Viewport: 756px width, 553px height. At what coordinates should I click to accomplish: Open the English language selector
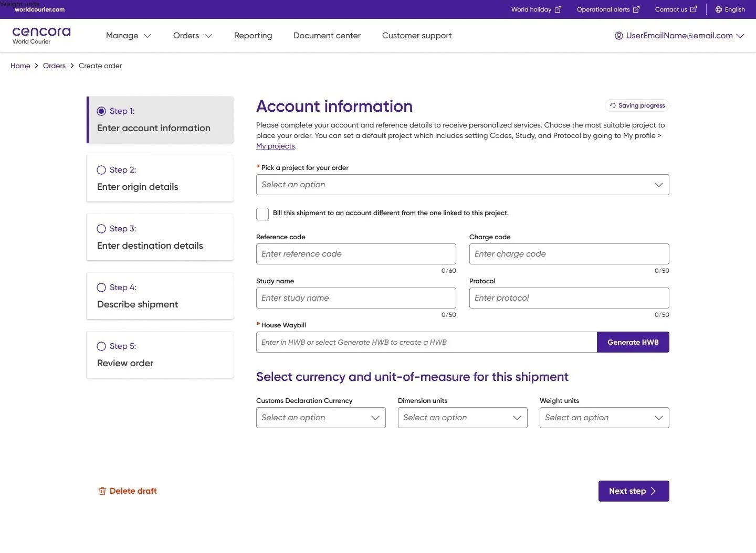click(730, 9)
